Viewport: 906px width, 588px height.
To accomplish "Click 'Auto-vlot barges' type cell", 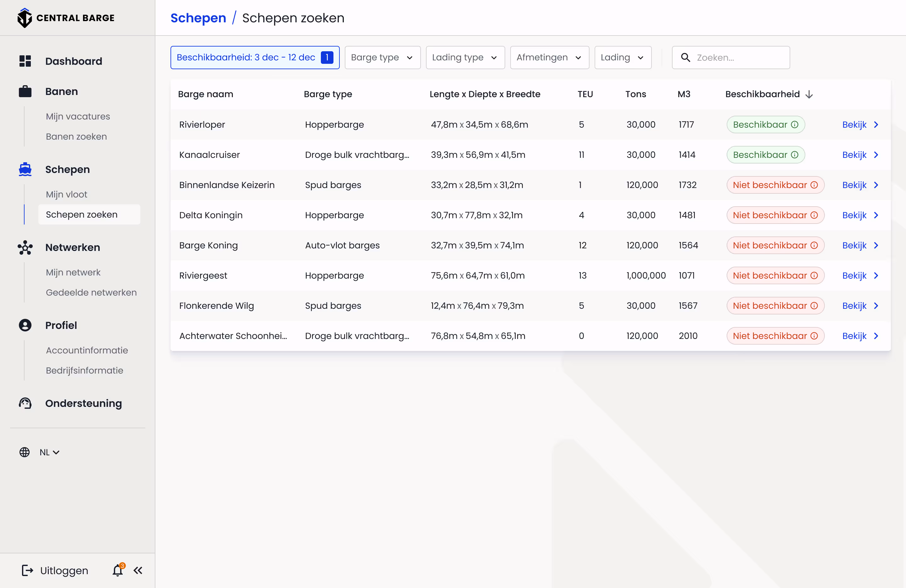I will (342, 245).
